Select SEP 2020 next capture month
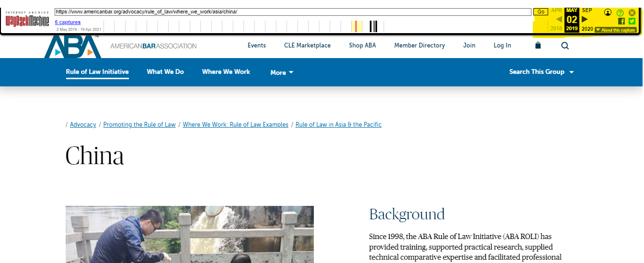644x263 pixels. click(587, 19)
